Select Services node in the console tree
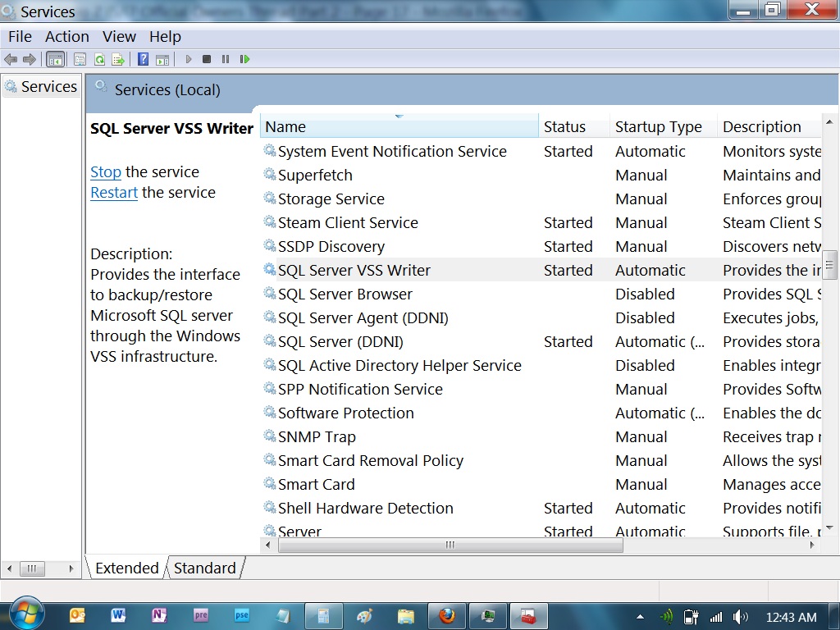 [x=41, y=86]
